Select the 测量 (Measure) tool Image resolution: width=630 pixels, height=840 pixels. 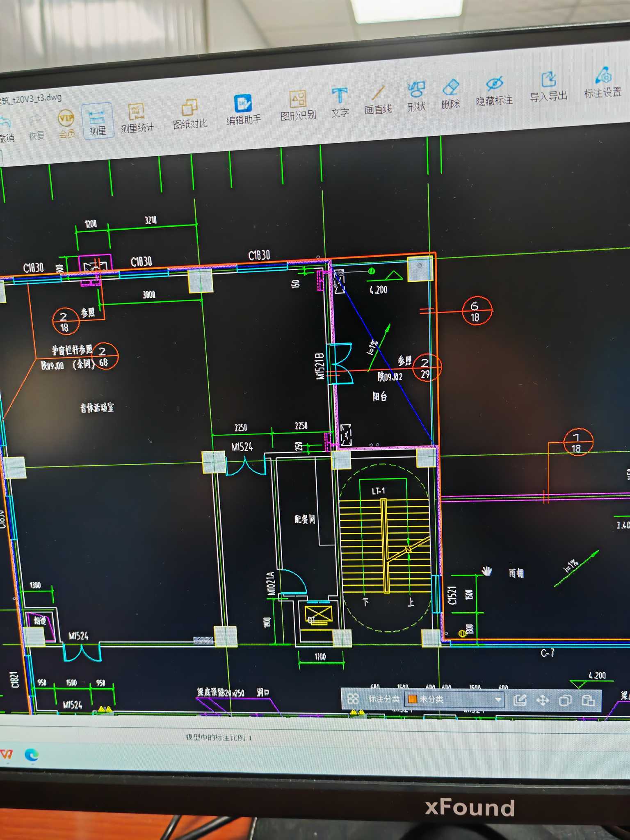tap(98, 121)
